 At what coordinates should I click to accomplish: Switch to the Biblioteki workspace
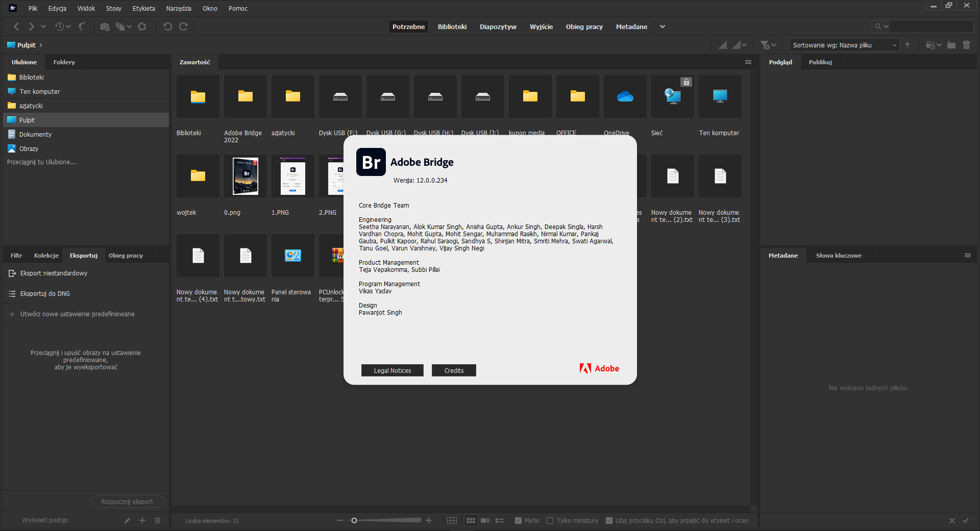[452, 27]
